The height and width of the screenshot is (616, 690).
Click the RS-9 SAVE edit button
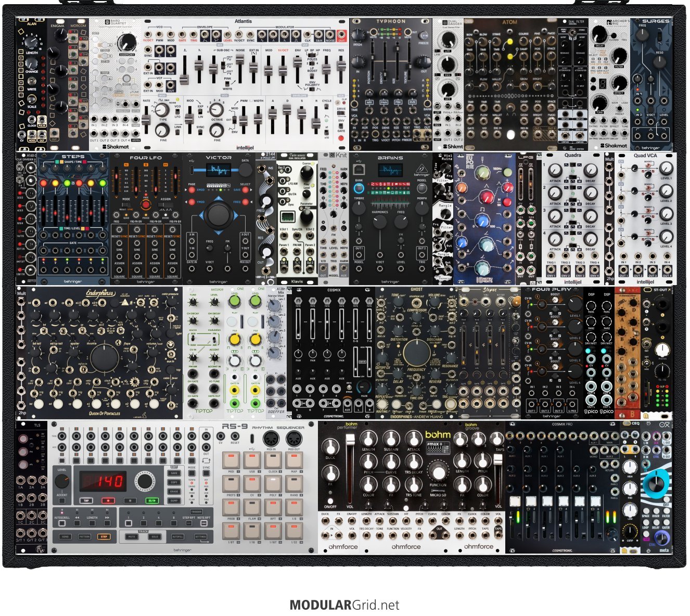(x=175, y=473)
